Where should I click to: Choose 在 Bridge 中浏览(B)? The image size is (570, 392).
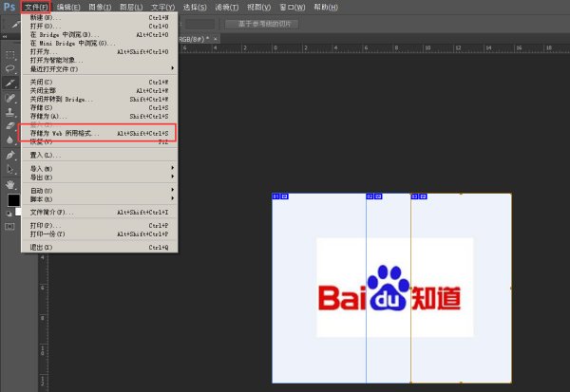99,35
